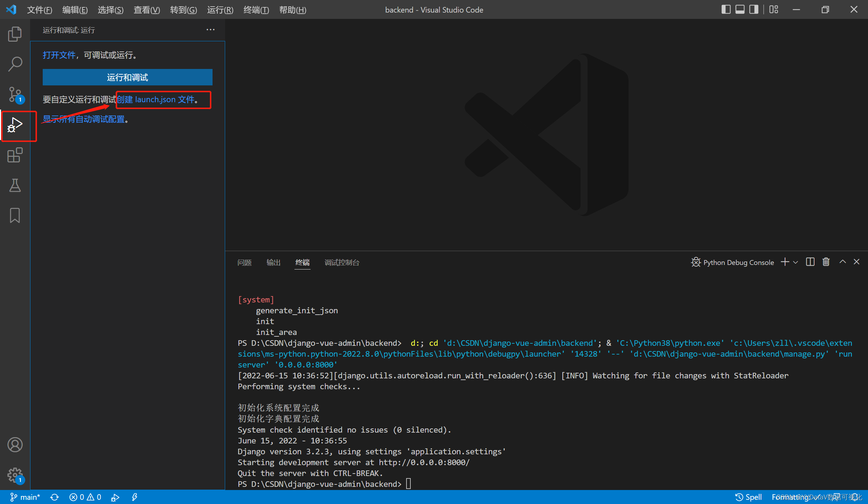The image size is (868, 504).
Task: Switch to the 调试控制台 tab
Action: click(x=342, y=262)
